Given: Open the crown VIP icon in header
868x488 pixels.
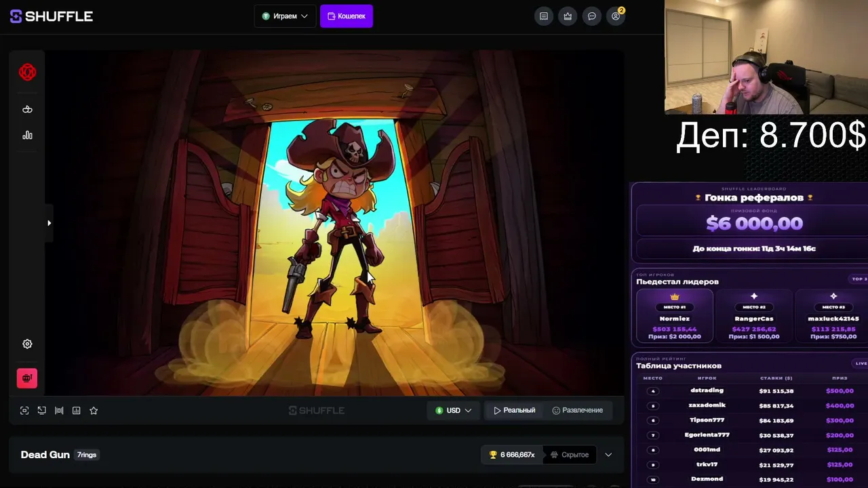Looking at the screenshot, I should pos(568,16).
